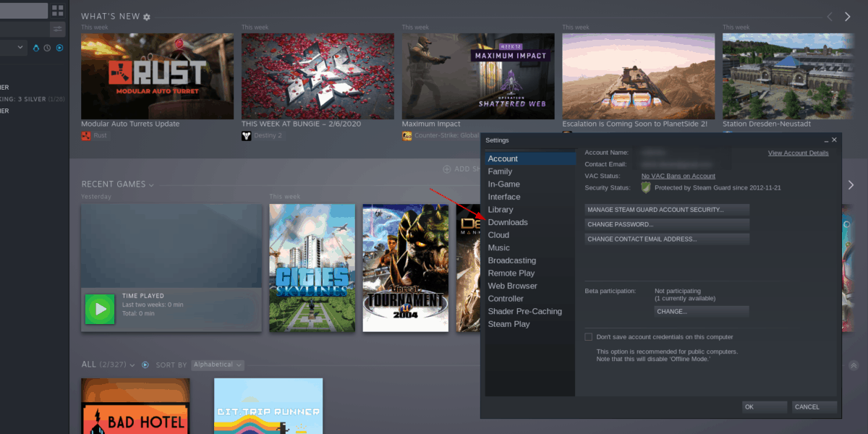This screenshot has height=434, width=868.
Task: Open Shader Pre-Caching settings section
Action: click(x=530, y=311)
